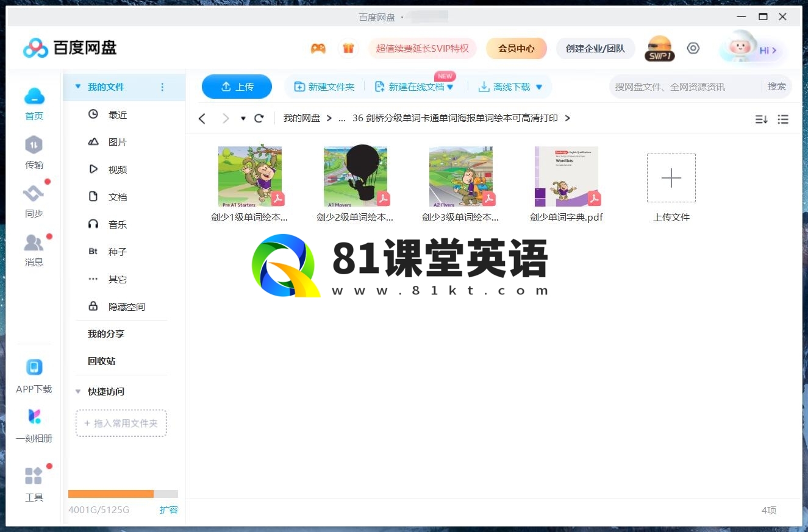Select 图片 category
This screenshot has height=532, width=808.
[118, 142]
